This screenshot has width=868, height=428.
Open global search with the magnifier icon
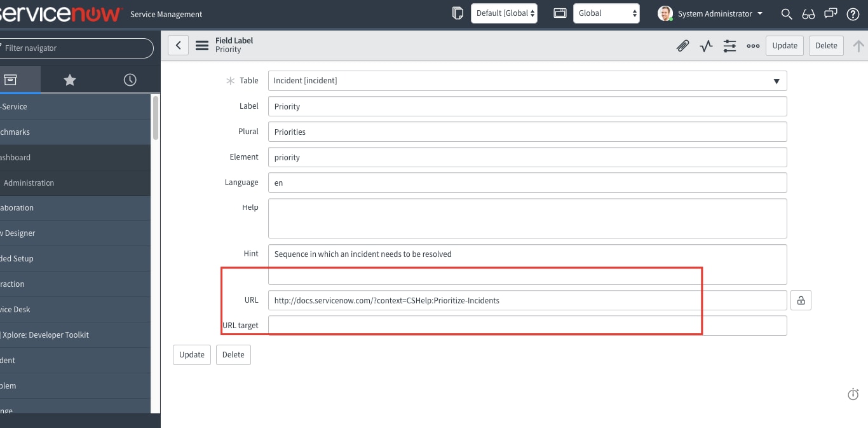coord(787,13)
